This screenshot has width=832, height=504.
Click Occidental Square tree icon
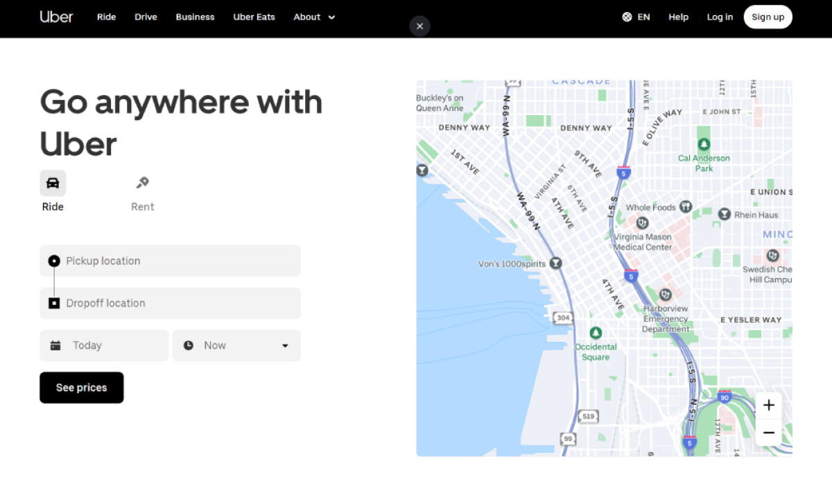pyautogui.click(x=595, y=333)
